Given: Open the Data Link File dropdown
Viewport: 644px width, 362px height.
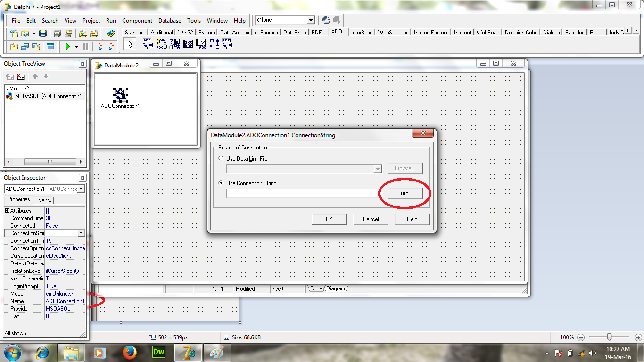Looking at the screenshot, I should tap(378, 169).
